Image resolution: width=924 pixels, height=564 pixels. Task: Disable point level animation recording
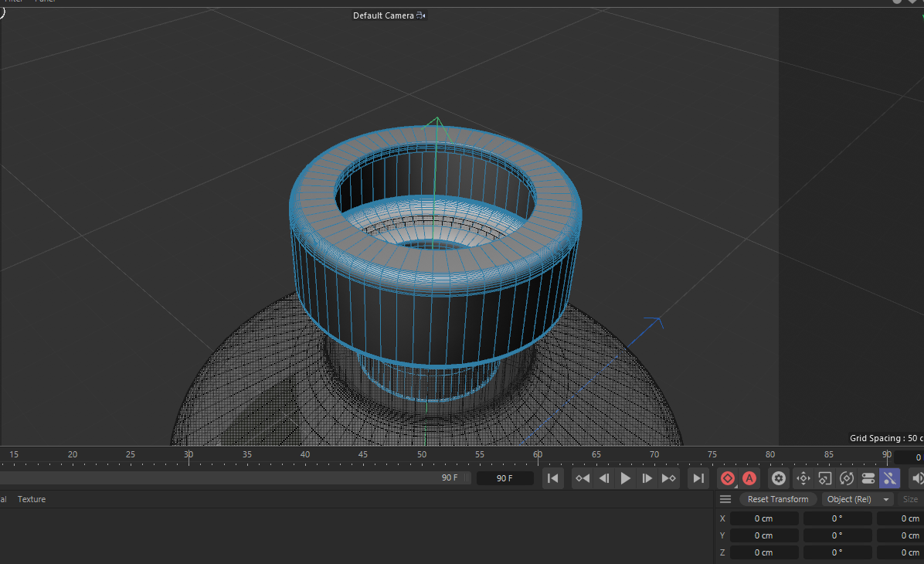tap(890, 478)
